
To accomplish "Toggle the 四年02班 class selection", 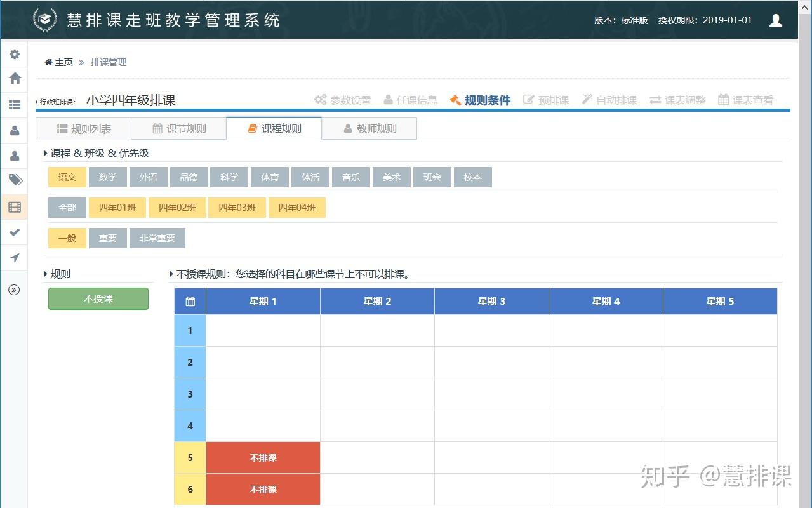I will pyautogui.click(x=176, y=207).
